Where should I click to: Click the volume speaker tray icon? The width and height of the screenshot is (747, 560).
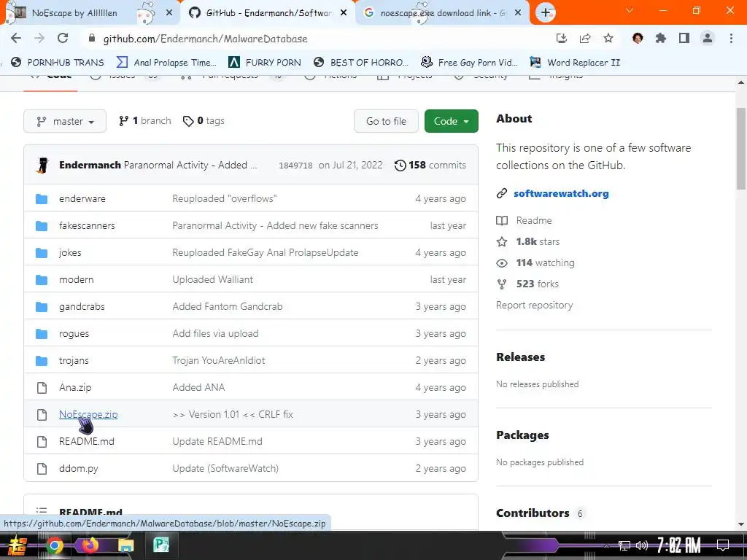(x=642, y=545)
